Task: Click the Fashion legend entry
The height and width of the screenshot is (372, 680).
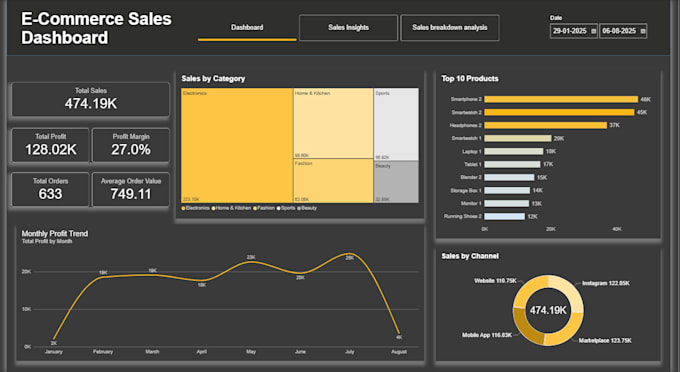Action: (x=264, y=208)
